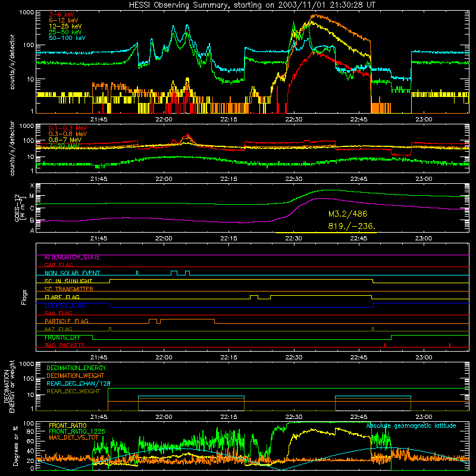Click the 819./-236. position annotation
Image resolution: width=476 pixels, height=476 pixels.
click(x=352, y=226)
